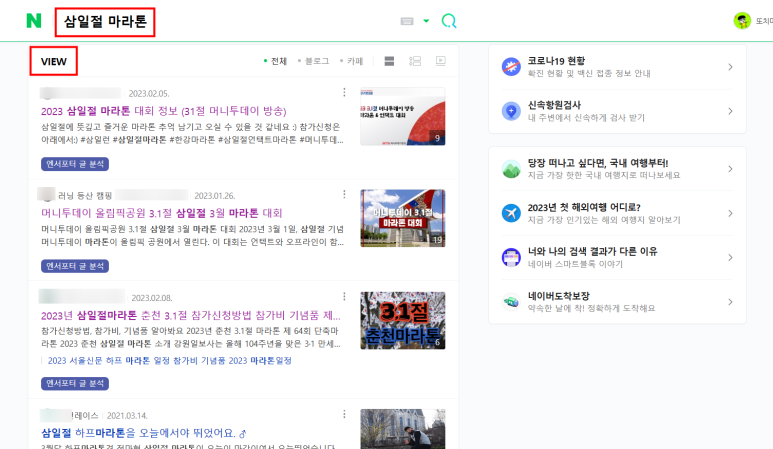This screenshot has height=449, width=773.
Task: Switch to the compact list view icon
Action: tap(389, 61)
